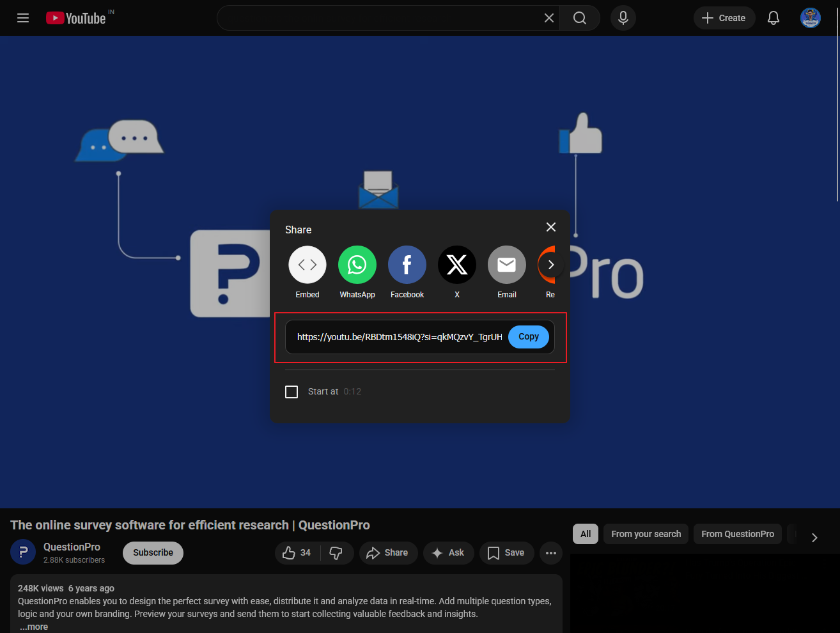Click the magnifier search button
The height and width of the screenshot is (633, 840).
point(580,18)
